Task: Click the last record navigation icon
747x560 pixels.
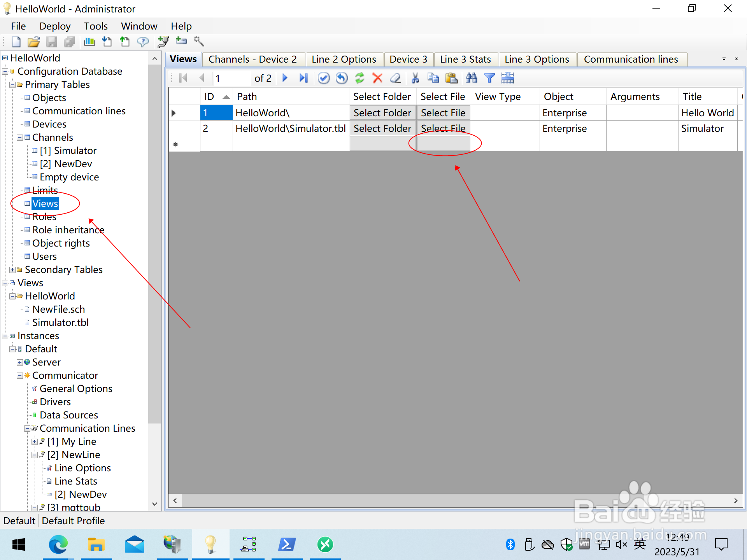Action: [304, 78]
